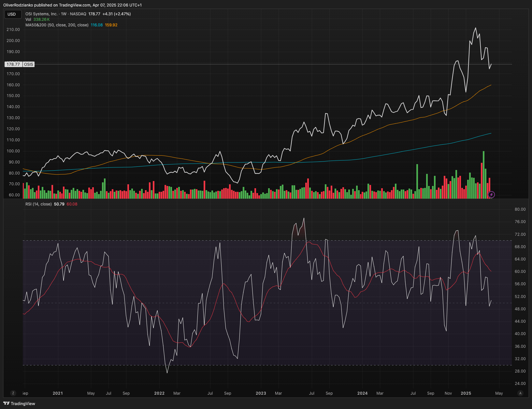The width and height of the screenshot is (532, 409).
Task: Click the cyan 116.08 MA50 value
Action: [x=97, y=25]
